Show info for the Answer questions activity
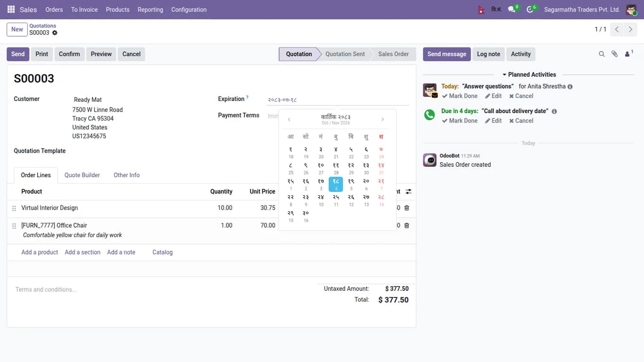Viewport: 644px width, 362px height. coord(570,87)
